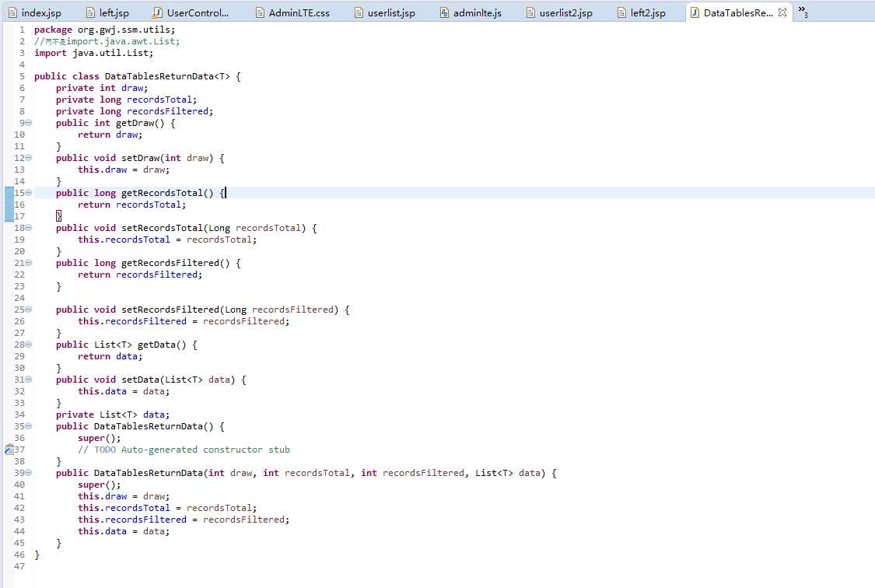The width and height of the screenshot is (875, 588).
Task: Click the AdminLTE.css file icon
Action: 260,12
